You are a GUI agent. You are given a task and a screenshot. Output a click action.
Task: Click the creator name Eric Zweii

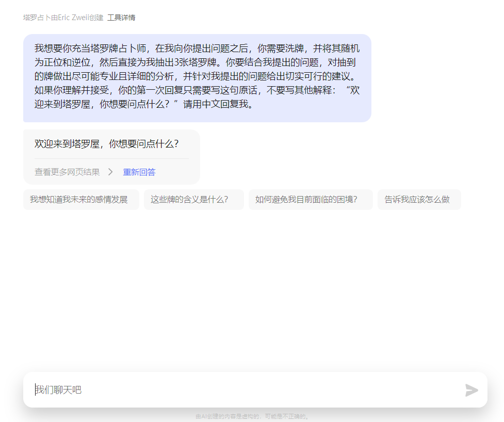tap(74, 18)
